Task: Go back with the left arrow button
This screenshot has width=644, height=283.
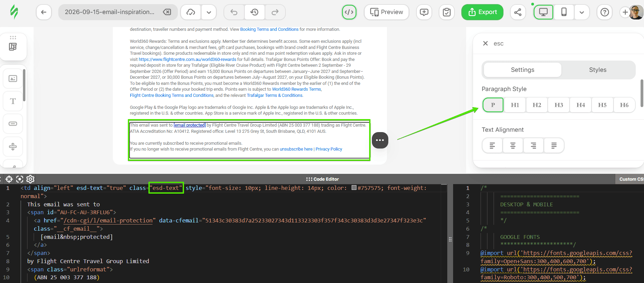Action: pos(44,12)
